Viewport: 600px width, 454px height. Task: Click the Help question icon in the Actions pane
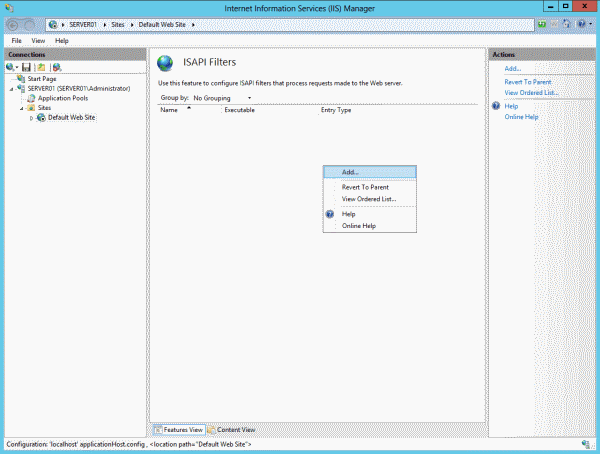coord(496,106)
